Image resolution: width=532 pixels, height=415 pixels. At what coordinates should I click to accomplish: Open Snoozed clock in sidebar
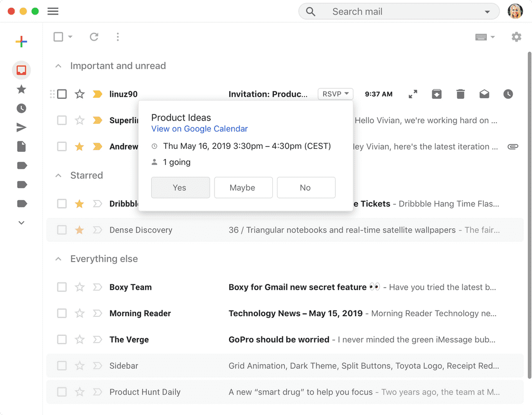(21, 108)
